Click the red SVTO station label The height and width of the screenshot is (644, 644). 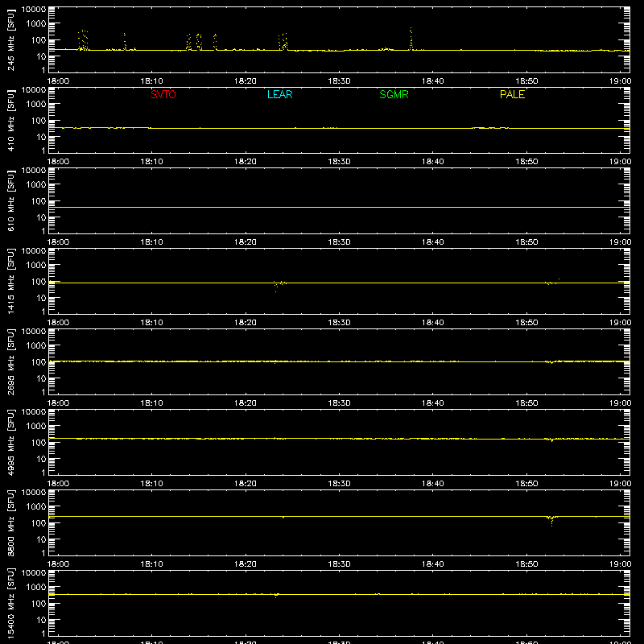click(163, 94)
